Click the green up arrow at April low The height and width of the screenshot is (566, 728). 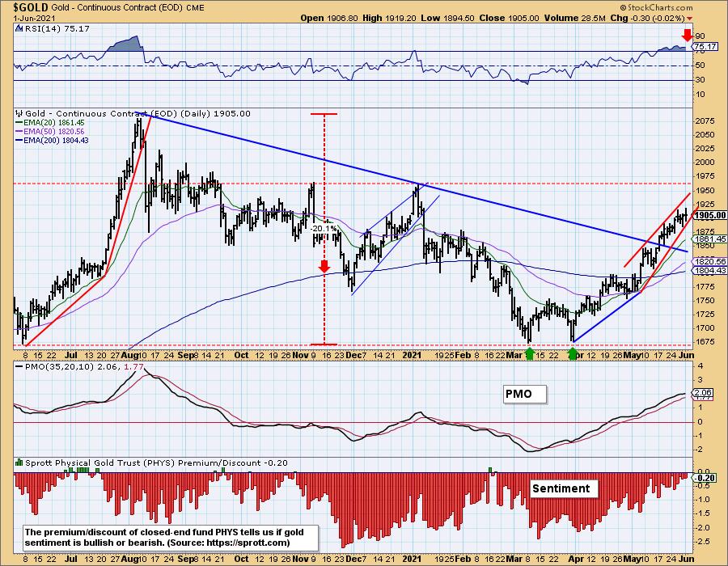[573, 354]
